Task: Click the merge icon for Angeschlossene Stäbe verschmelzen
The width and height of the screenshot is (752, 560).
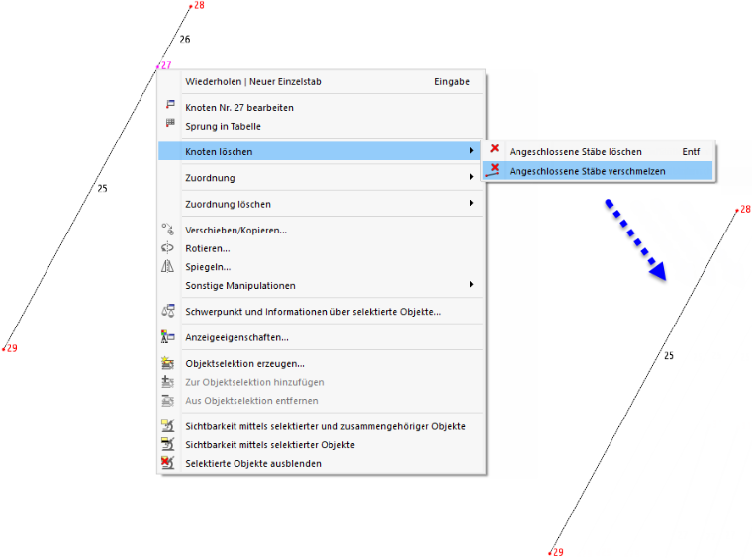Action: point(493,170)
